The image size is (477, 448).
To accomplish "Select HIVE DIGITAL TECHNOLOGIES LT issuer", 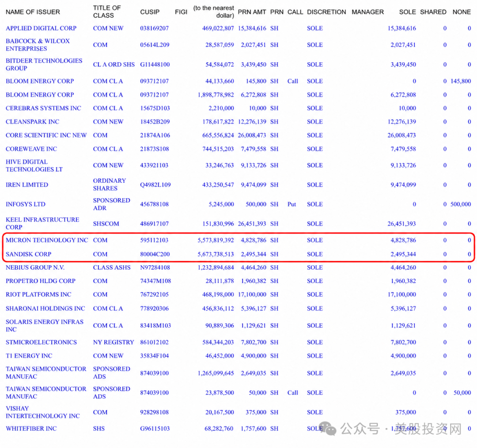I will coord(34,166).
